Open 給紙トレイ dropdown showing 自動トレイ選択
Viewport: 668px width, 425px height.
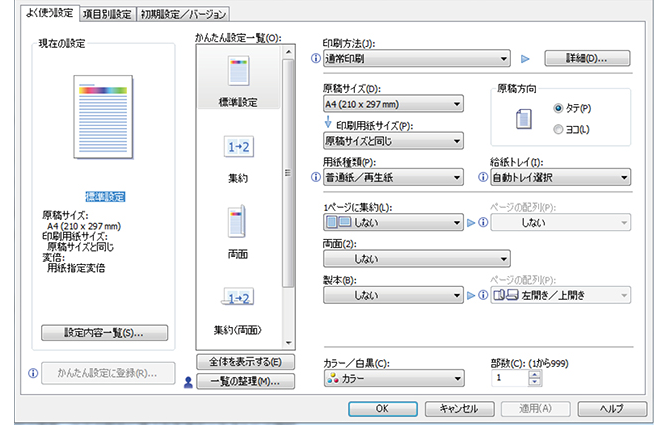561,177
